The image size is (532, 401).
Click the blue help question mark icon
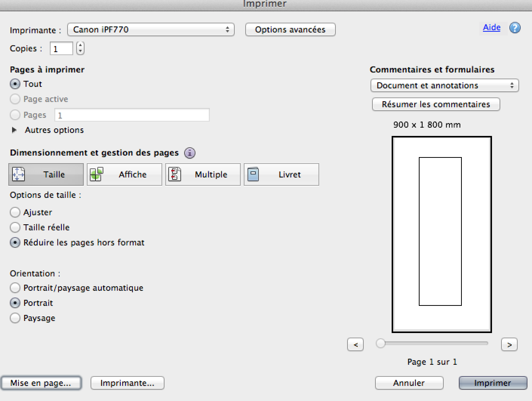(x=515, y=28)
